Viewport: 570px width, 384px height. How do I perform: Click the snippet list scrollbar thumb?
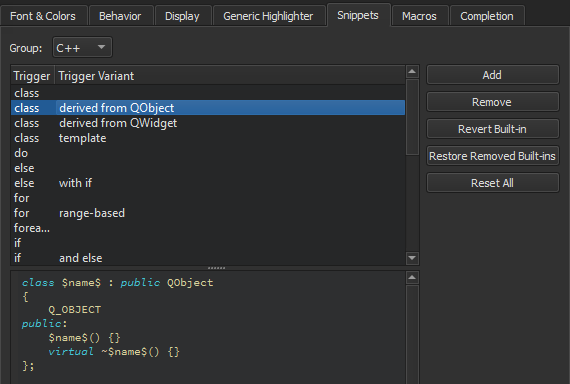[x=412, y=116]
